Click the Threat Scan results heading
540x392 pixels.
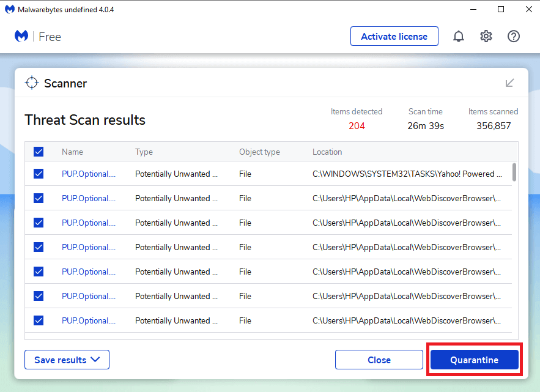pyautogui.click(x=85, y=120)
